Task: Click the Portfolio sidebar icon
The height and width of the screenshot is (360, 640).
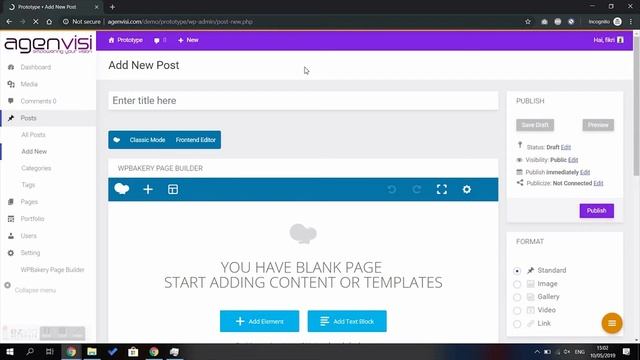Action: 11,219
